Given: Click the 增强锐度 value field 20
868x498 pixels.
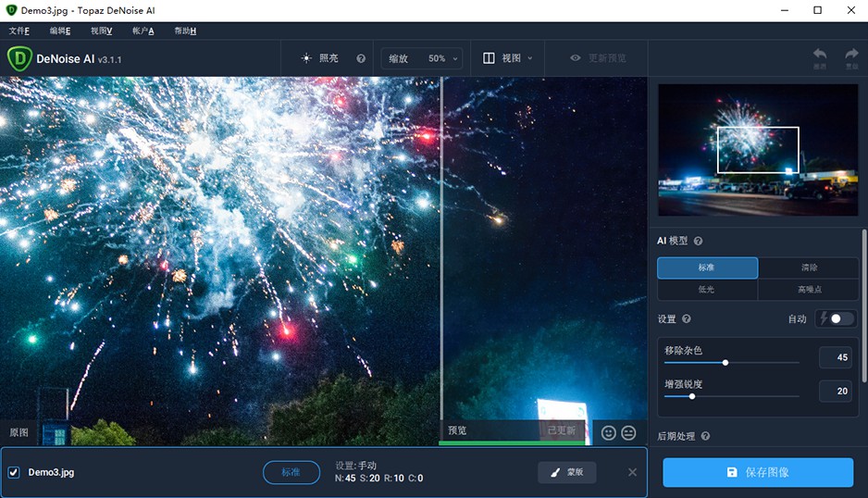Looking at the screenshot, I should point(836,392).
